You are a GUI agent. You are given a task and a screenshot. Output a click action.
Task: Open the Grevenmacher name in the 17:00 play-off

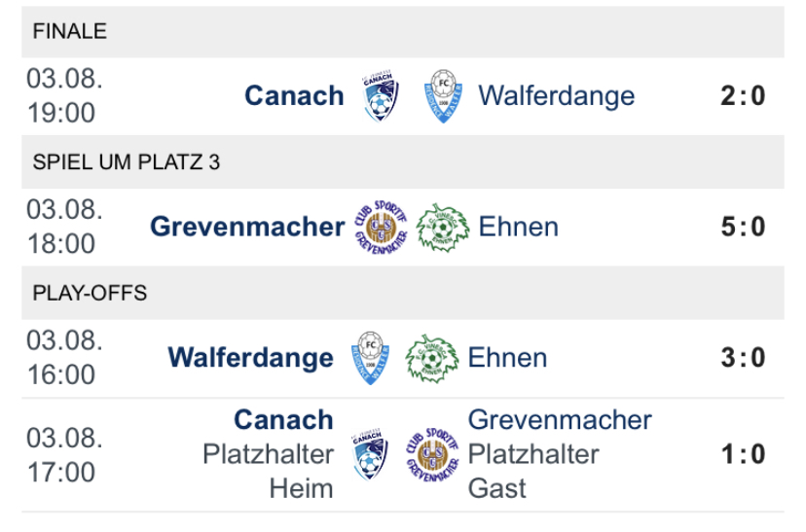point(560,420)
